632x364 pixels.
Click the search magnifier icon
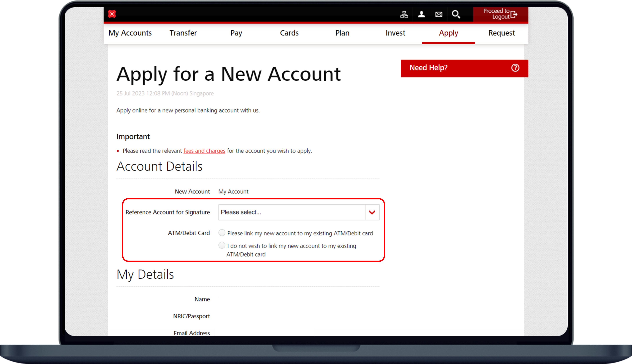[x=456, y=15]
